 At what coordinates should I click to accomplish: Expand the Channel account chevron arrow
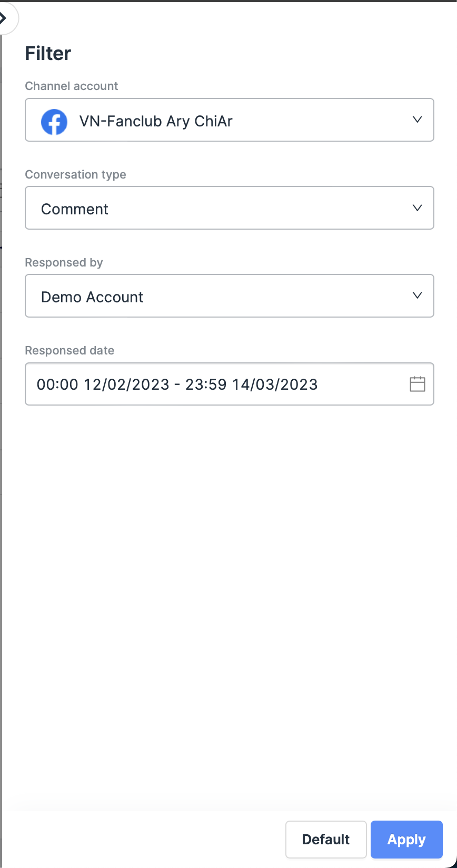click(x=417, y=120)
